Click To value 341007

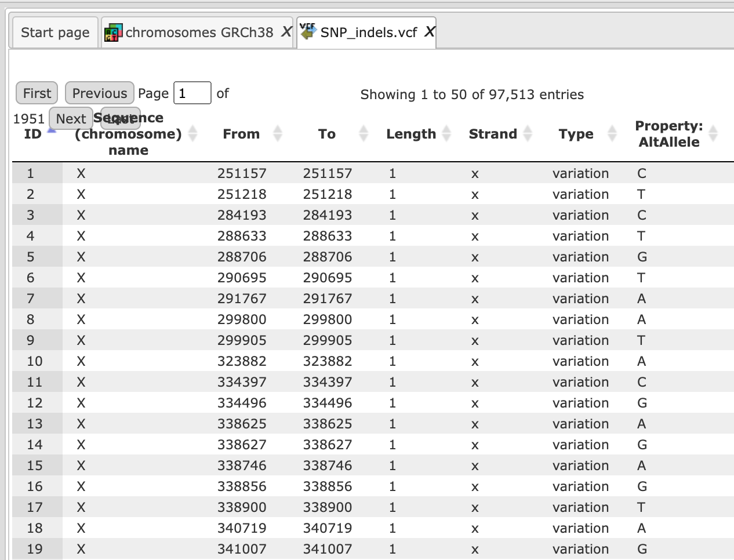[x=328, y=549]
